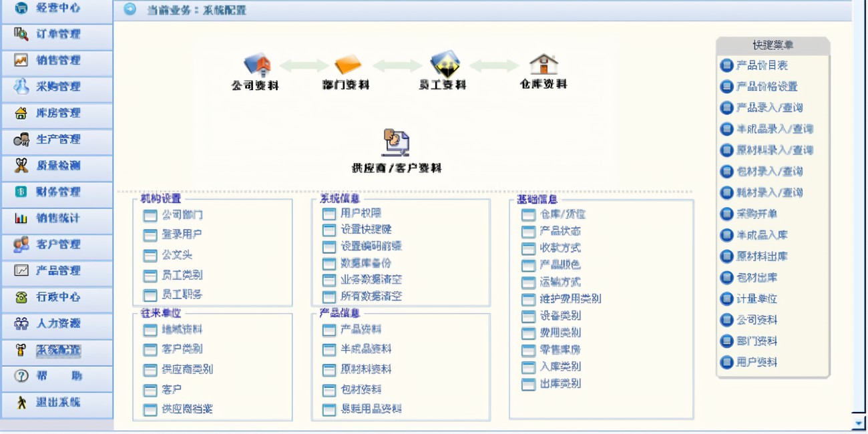The width and height of the screenshot is (868, 434).
Task: Open the 计量单位 shortcut
Action: point(756,299)
